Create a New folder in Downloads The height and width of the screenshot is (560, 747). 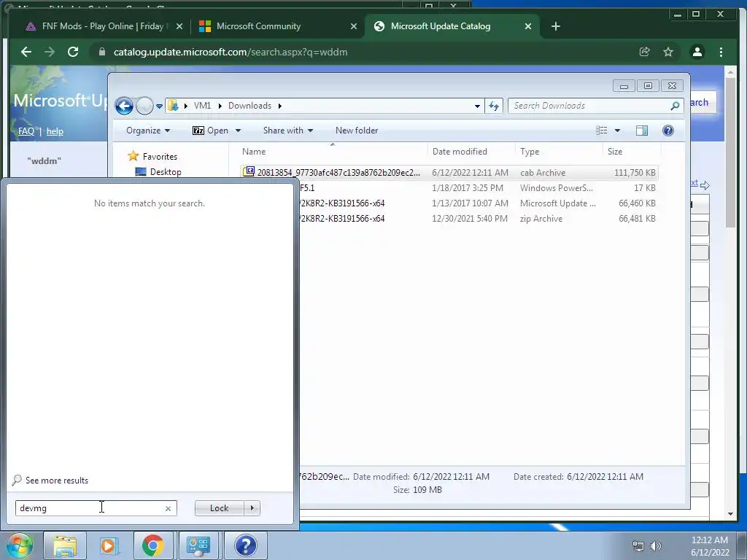tap(356, 131)
